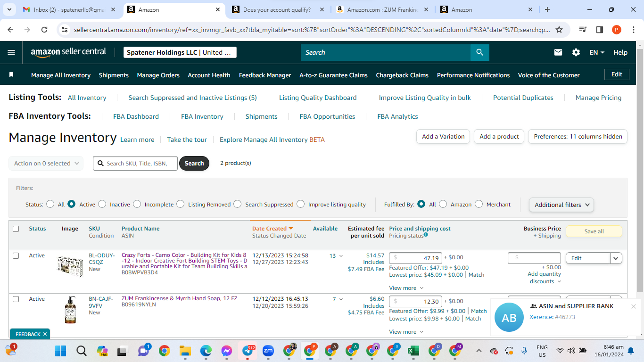
Task: Open Account Health in the navigation bar
Action: pos(209,75)
